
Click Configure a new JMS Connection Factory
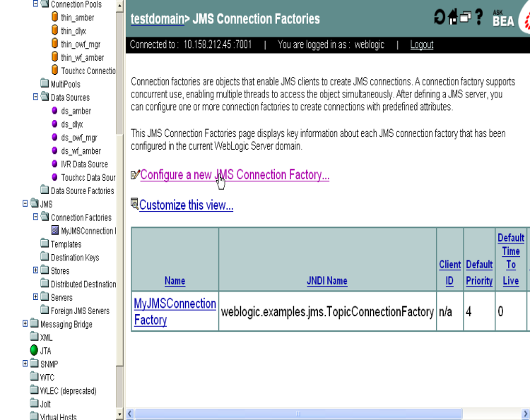coord(235,175)
